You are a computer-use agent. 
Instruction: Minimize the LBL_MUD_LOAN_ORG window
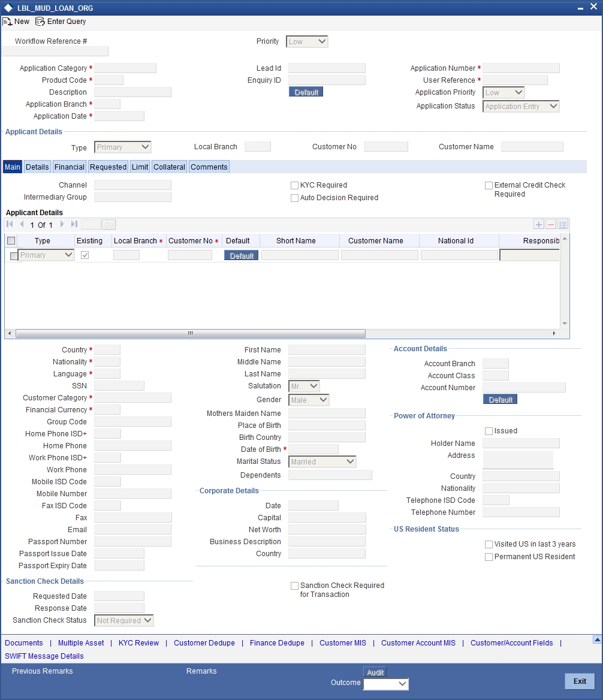point(580,8)
